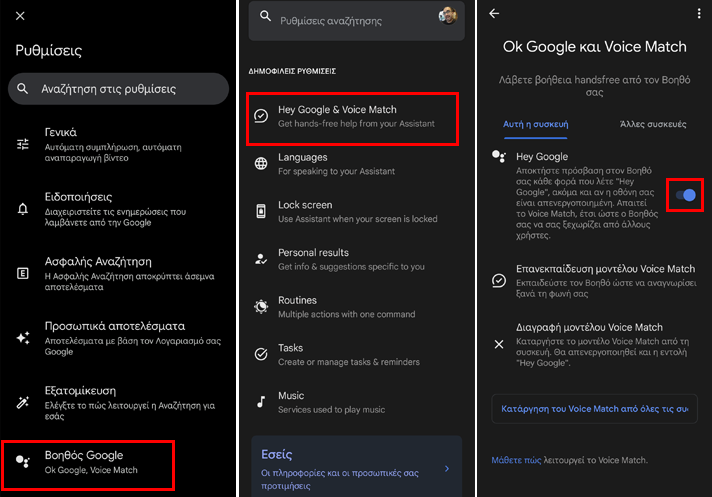Open Lock screen assistant setting
This screenshot has height=497, width=712.
[356, 212]
